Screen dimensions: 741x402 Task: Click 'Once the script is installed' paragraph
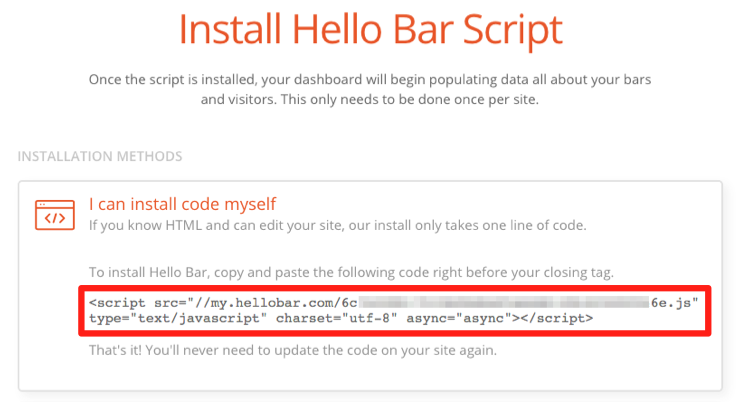370,89
